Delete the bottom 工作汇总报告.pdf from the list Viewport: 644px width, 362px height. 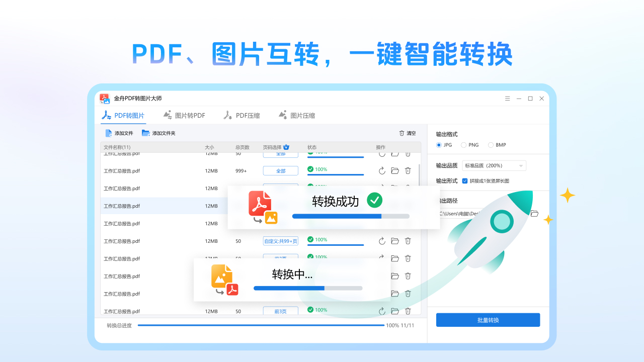[408, 311]
